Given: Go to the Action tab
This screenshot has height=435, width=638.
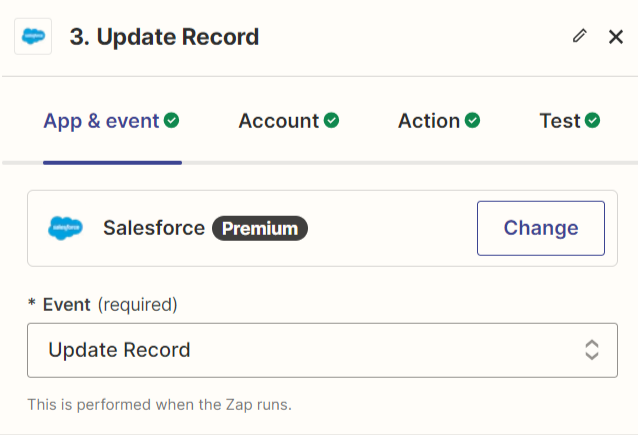Looking at the screenshot, I should click(439, 121).
